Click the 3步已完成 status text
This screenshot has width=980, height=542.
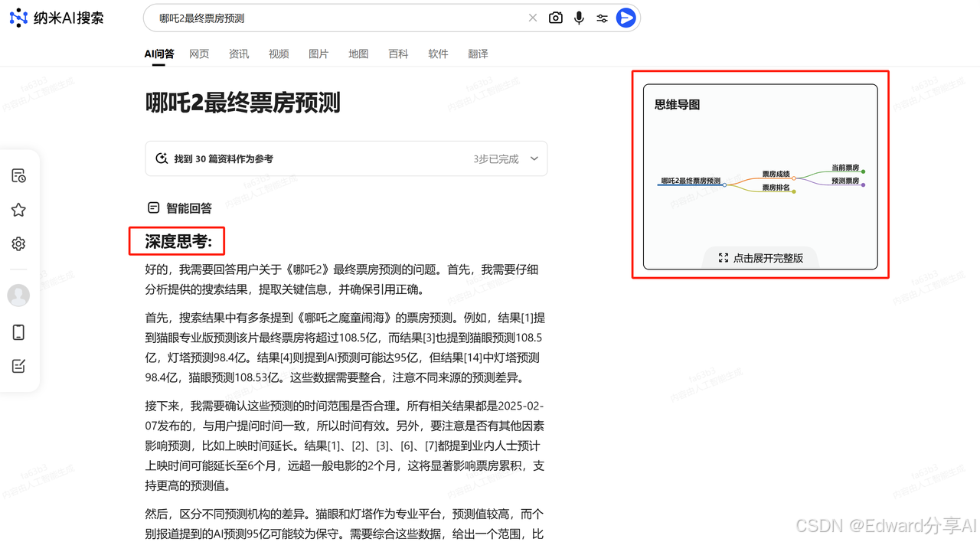495,159
